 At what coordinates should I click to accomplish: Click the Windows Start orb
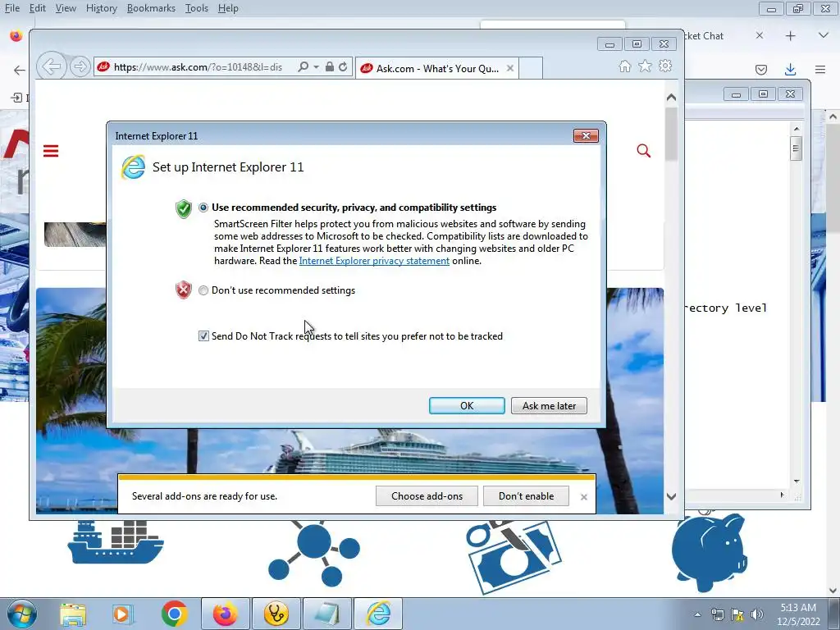(x=21, y=614)
